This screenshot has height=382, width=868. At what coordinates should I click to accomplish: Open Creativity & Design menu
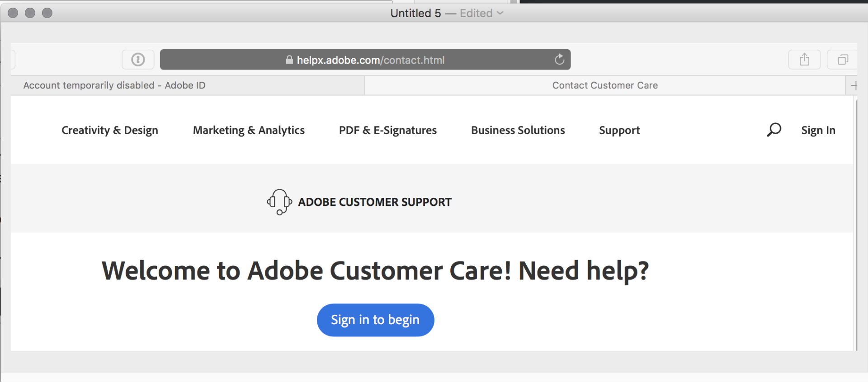110,130
